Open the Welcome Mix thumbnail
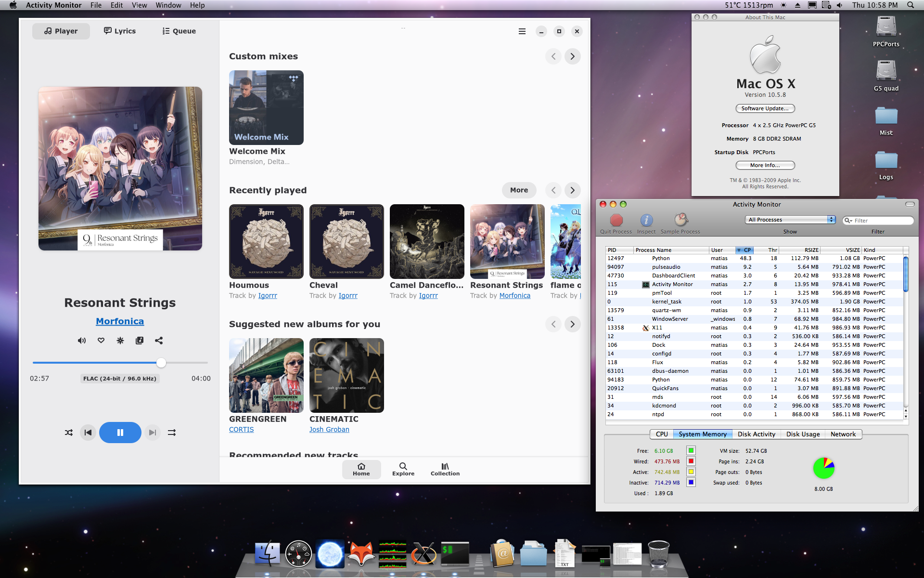This screenshot has height=578, width=924. point(266,107)
